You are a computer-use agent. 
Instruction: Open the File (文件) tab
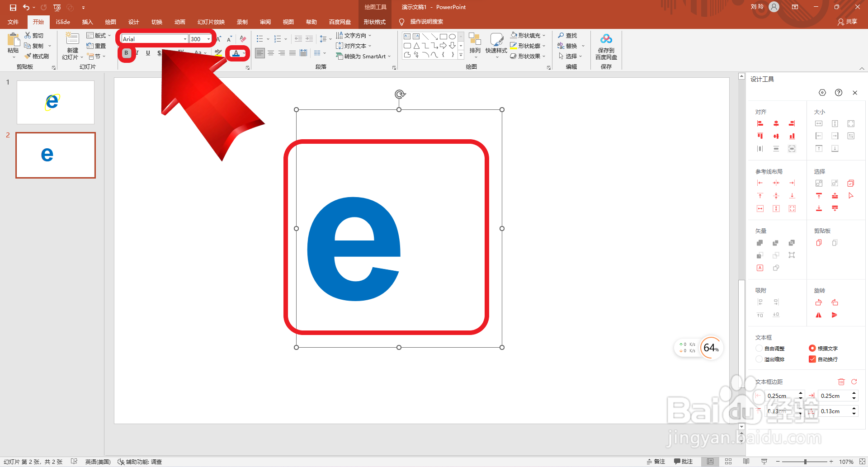[14, 22]
